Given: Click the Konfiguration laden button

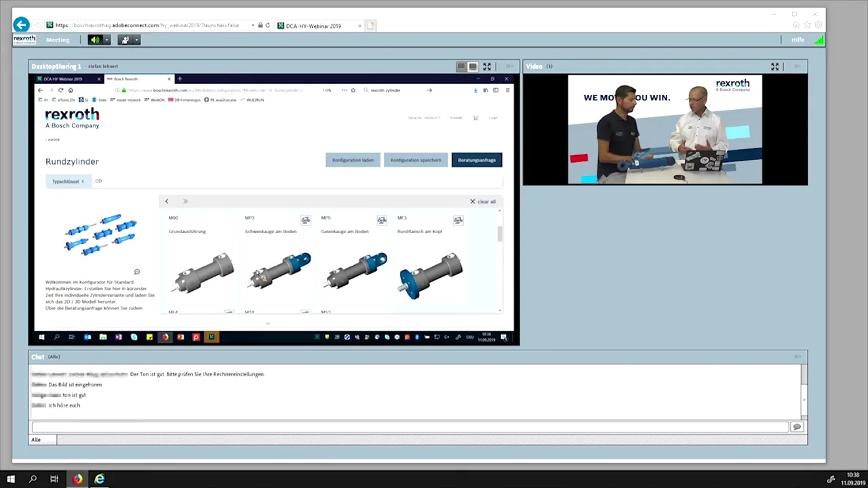Looking at the screenshot, I should pyautogui.click(x=353, y=160).
